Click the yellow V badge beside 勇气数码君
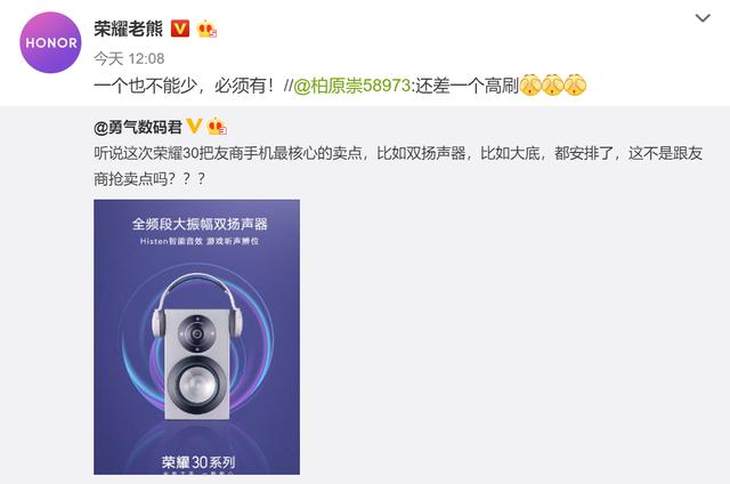The width and height of the screenshot is (730, 484). click(194, 126)
